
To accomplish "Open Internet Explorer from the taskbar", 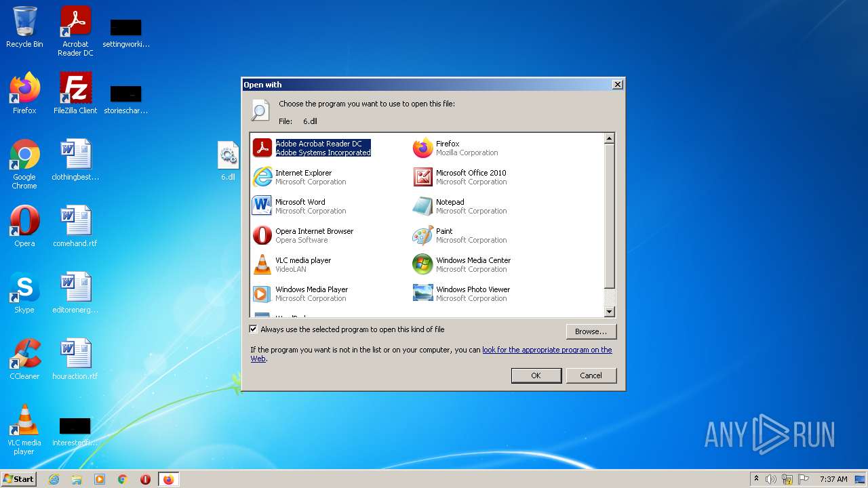I will 54,479.
